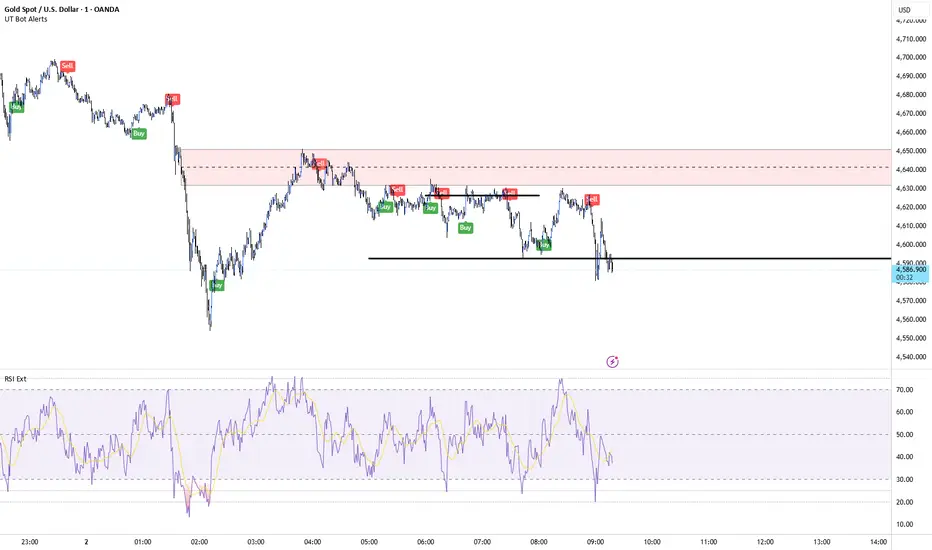
Task: Click the 23:00 label on the time axis
Action: coord(30,542)
